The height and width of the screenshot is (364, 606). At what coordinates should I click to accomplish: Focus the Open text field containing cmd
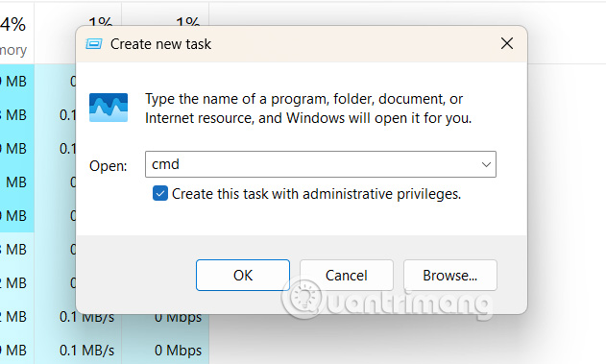pos(321,164)
